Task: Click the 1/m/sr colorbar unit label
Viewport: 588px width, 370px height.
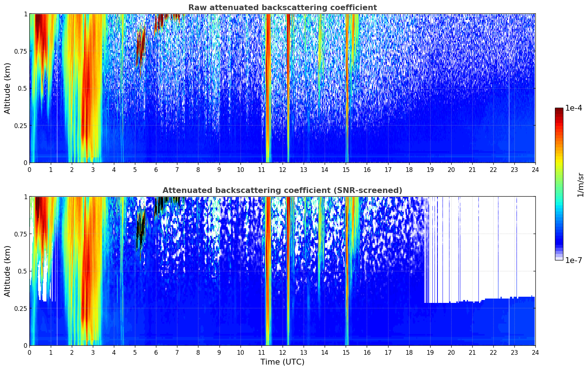Action: coord(580,185)
